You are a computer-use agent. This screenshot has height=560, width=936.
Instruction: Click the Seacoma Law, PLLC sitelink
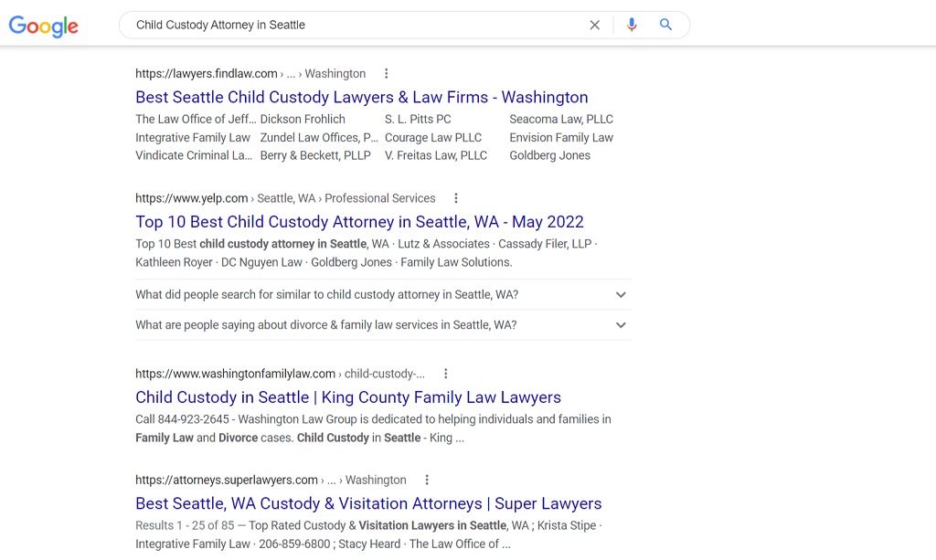click(x=561, y=119)
